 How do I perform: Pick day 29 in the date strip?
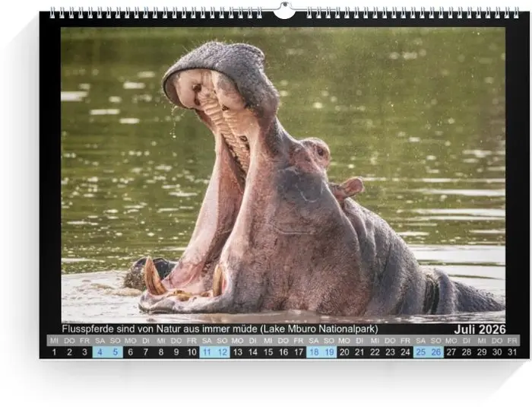click(x=482, y=352)
